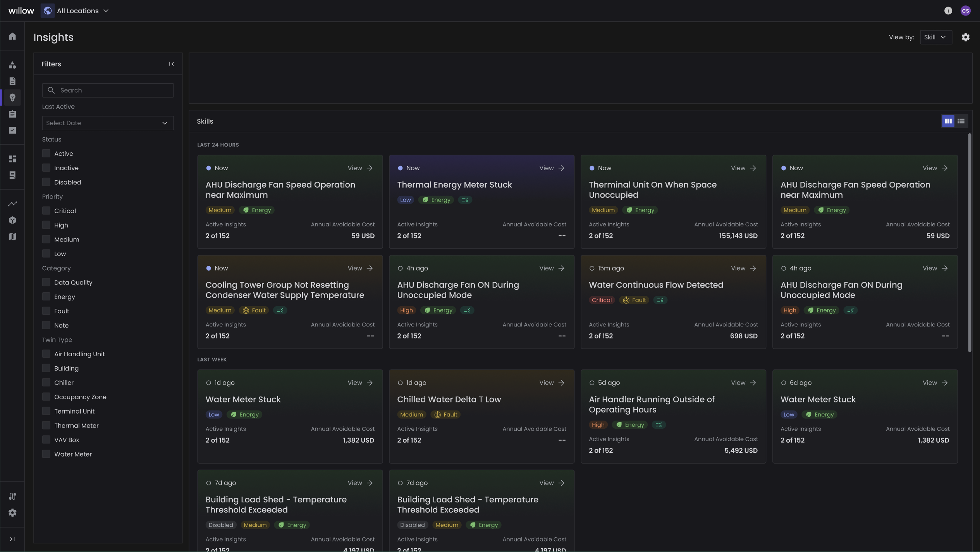
Task: Check the Air Handling Unit twin type filter
Action: pos(46,353)
